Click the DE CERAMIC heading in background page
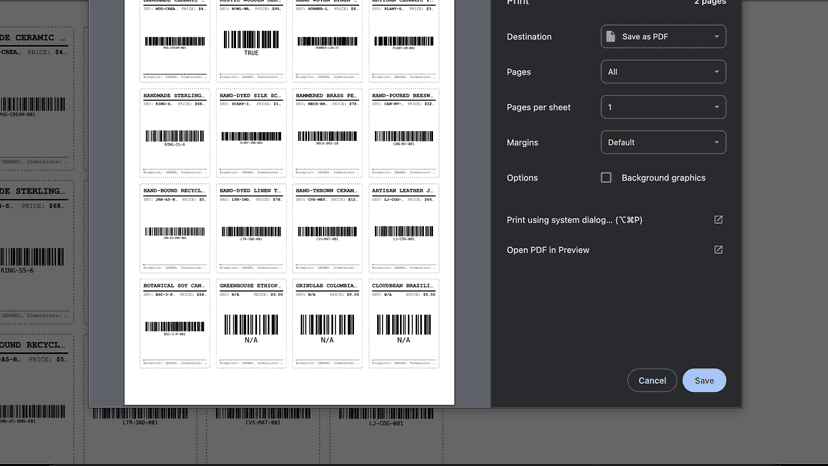 tap(33, 38)
